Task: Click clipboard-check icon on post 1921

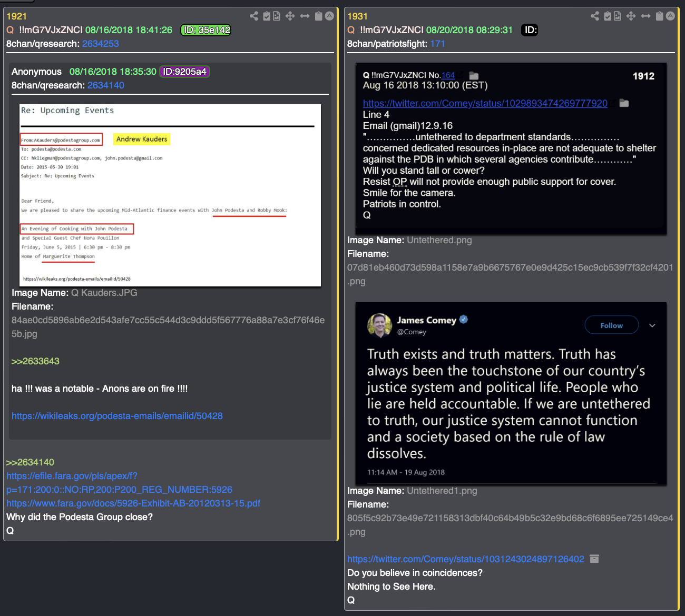Action: (x=267, y=16)
